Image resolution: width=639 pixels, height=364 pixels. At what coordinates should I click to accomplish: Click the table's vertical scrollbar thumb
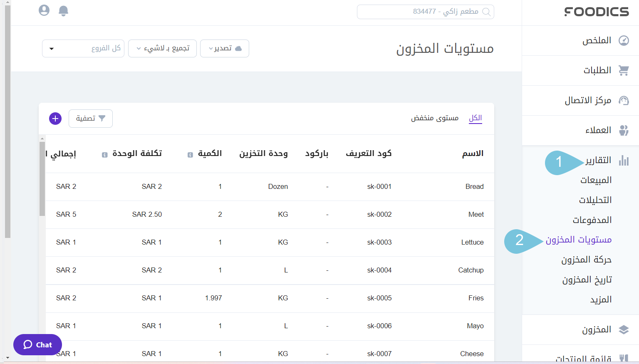pyautogui.click(x=42, y=179)
